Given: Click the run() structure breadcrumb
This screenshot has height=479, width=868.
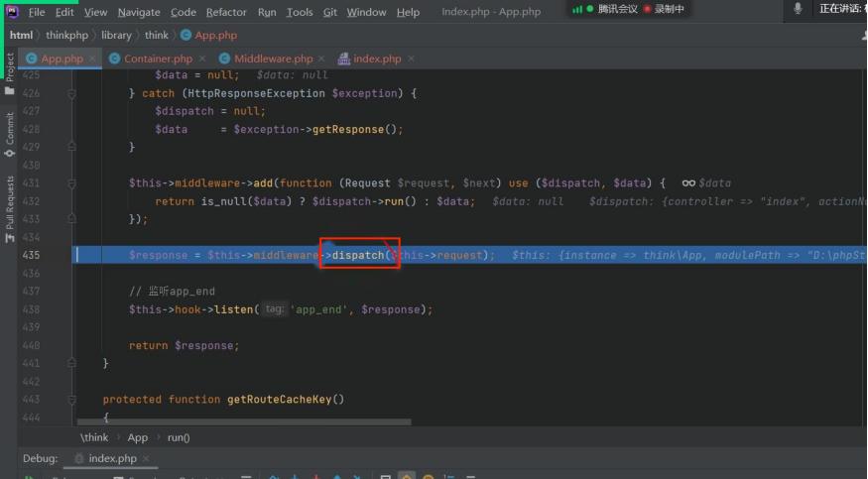Looking at the screenshot, I should pos(179,437).
